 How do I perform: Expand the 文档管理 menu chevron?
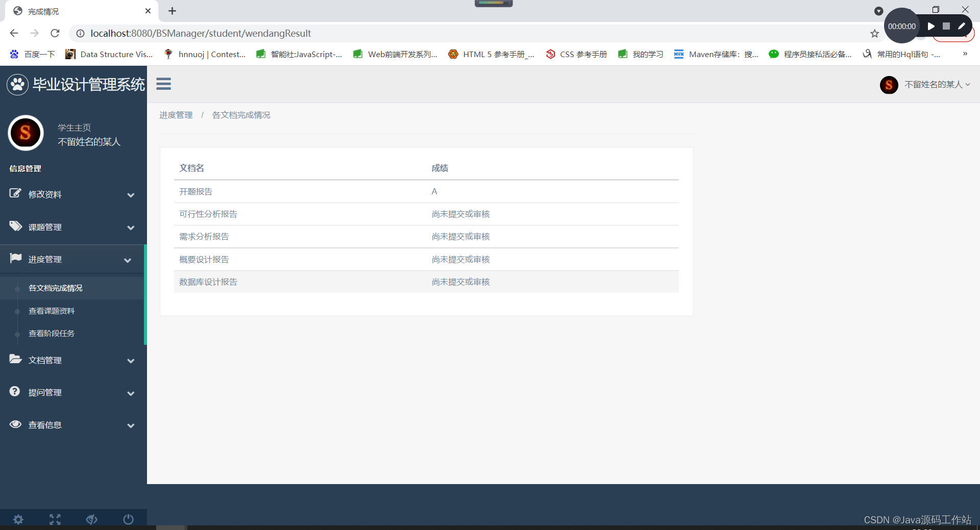[x=131, y=361]
